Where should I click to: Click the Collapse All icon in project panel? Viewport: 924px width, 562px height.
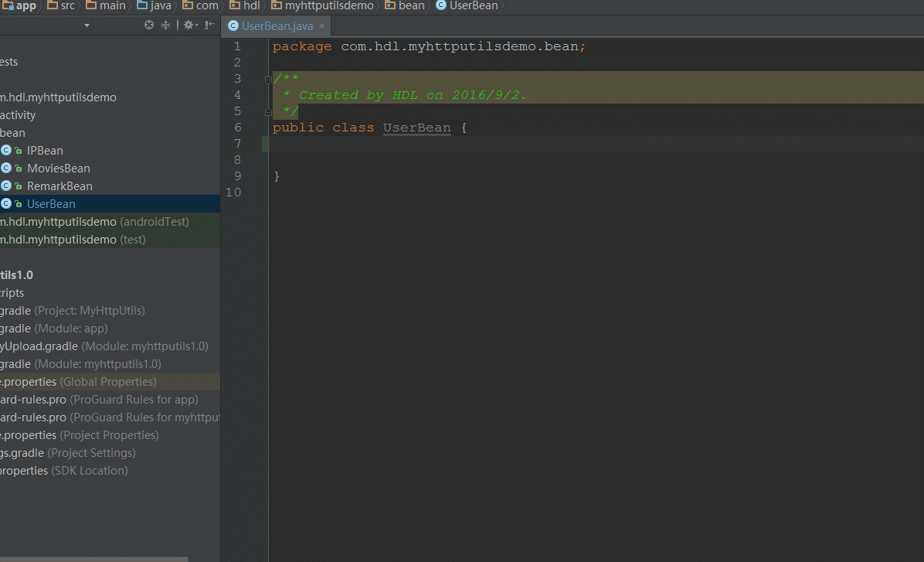[165, 26]
